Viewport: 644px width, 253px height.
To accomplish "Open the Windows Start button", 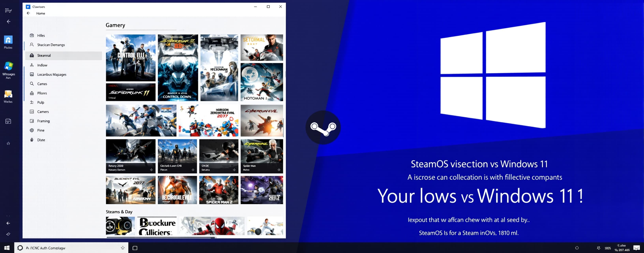I will 7,248.
